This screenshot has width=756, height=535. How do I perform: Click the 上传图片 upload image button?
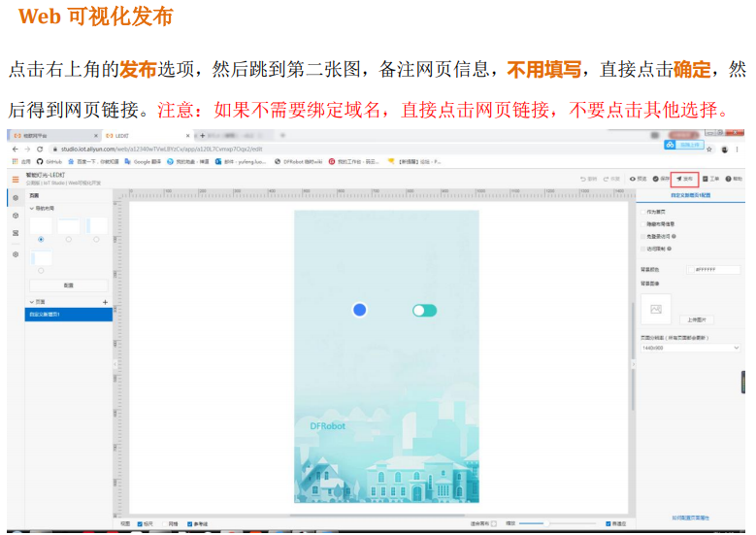[x=696, y=319]
